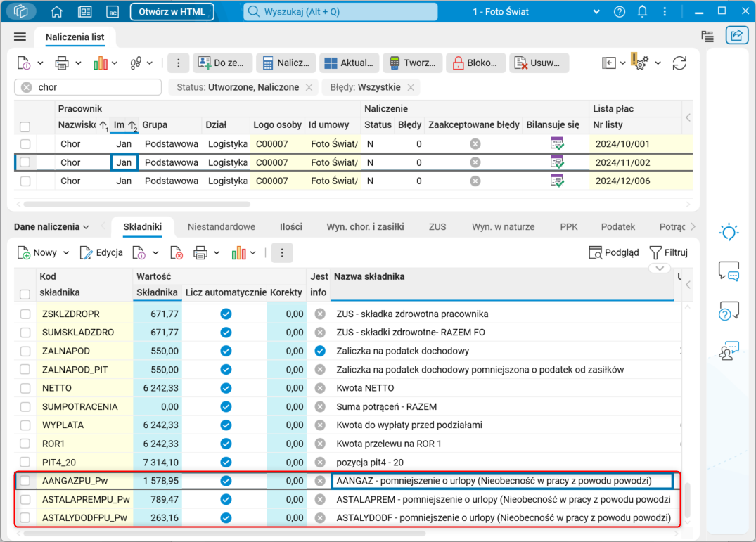Open the Nowy dropdown arrow
Viewport: 756px width, 542px height.
point(67,252)
